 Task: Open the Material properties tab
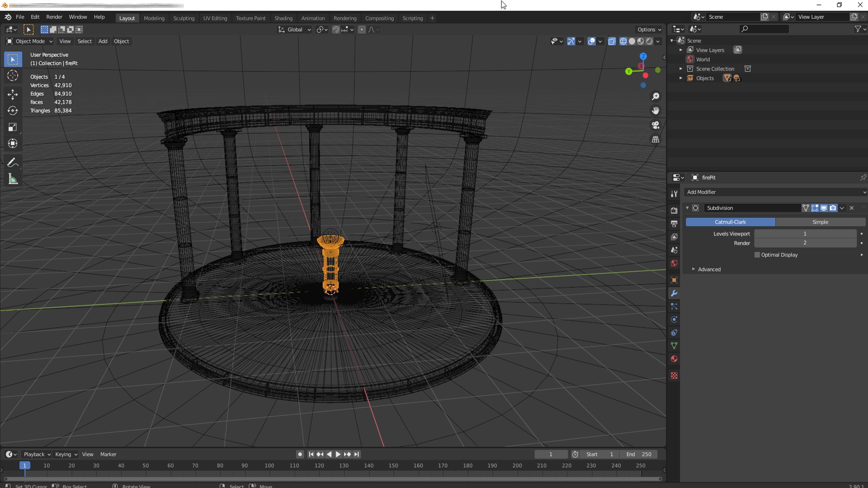tap(674, 359)
